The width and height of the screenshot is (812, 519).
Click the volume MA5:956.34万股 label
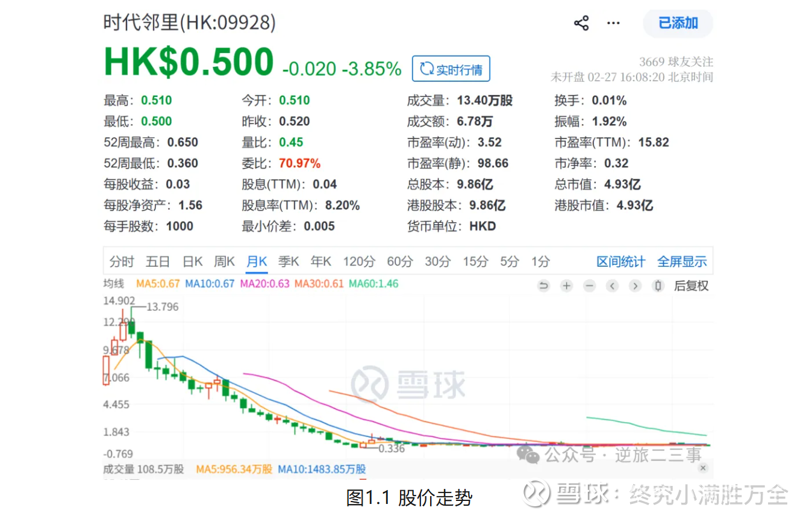pyautogui.click(x=234, y=469)
